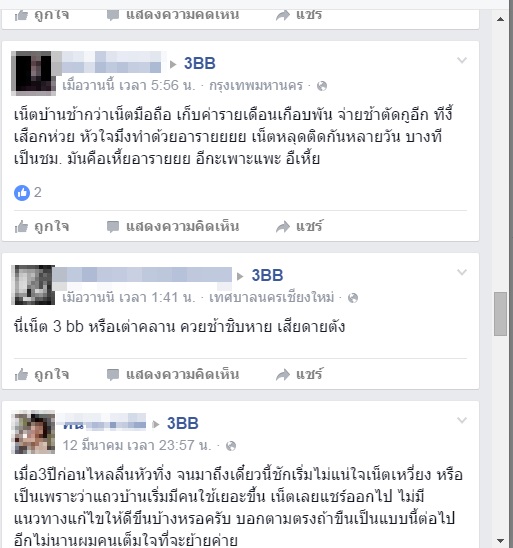Like the 1:41 Chiang Mai post
This screenshot has width=513, height=548.
[42, 374]
